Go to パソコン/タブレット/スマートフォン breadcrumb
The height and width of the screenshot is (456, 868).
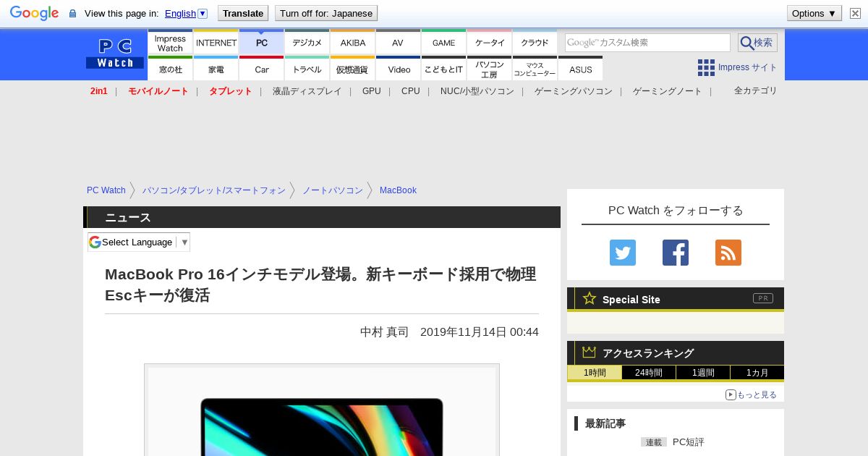coord(214,190)
